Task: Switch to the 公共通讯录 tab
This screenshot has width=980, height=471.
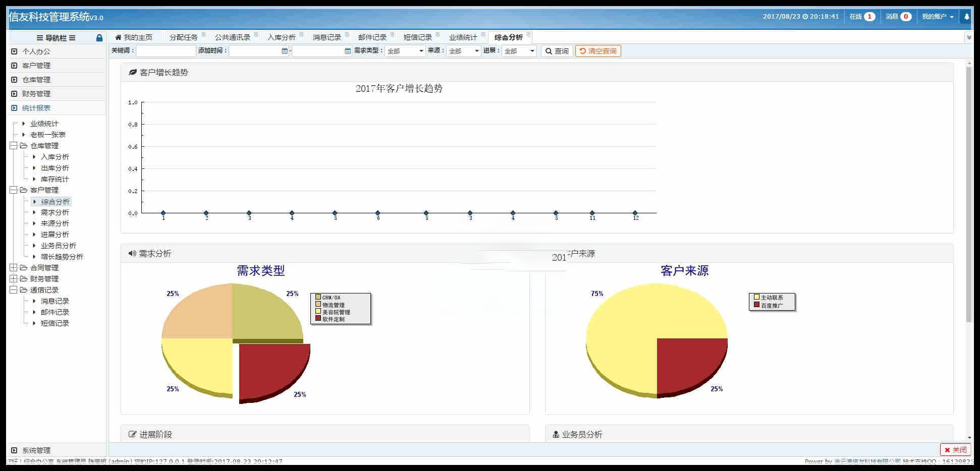Action: click(233, 37)
